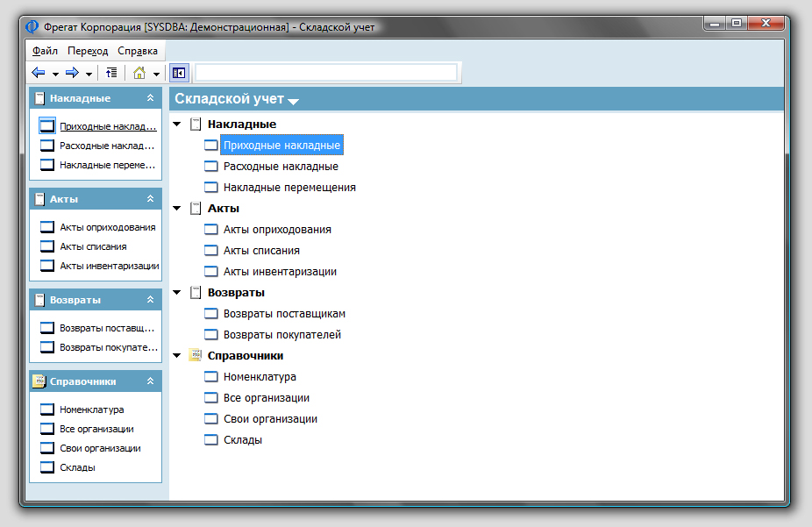Open the Переход menu

pyautogui.click(x=88, y=51)
